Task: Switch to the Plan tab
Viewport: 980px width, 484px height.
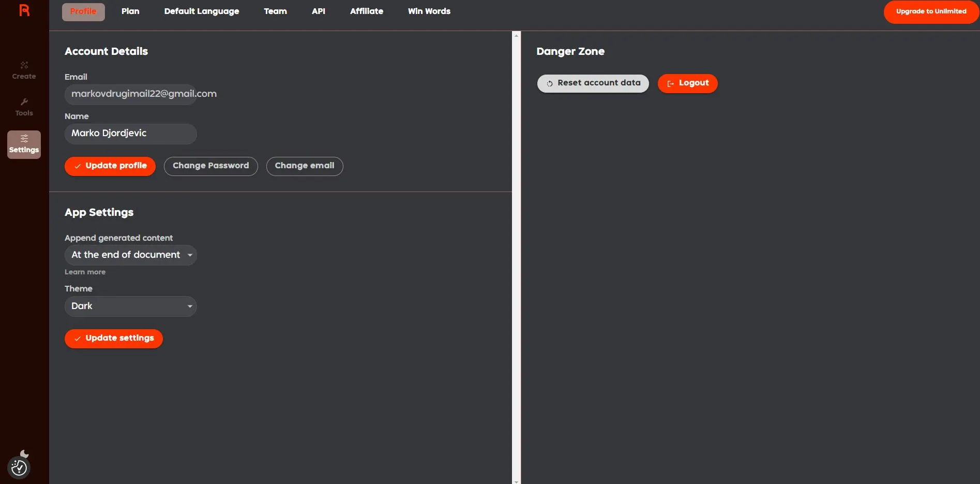Action: (x=130, y=11)
